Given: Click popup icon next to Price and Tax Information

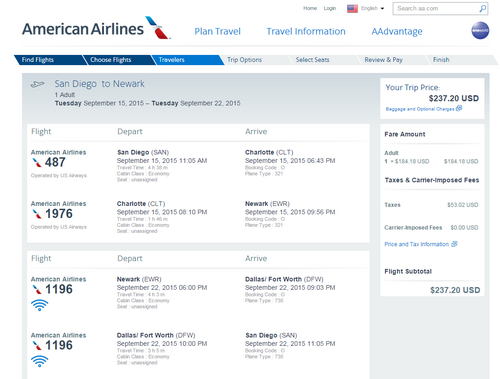Looking at the screenshot, I should [454, 244].
